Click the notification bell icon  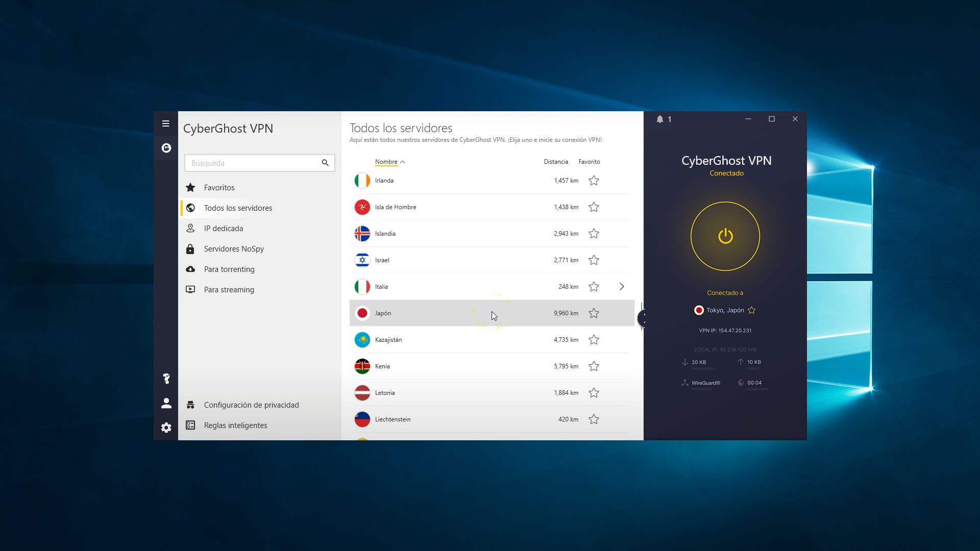point(659,119)
